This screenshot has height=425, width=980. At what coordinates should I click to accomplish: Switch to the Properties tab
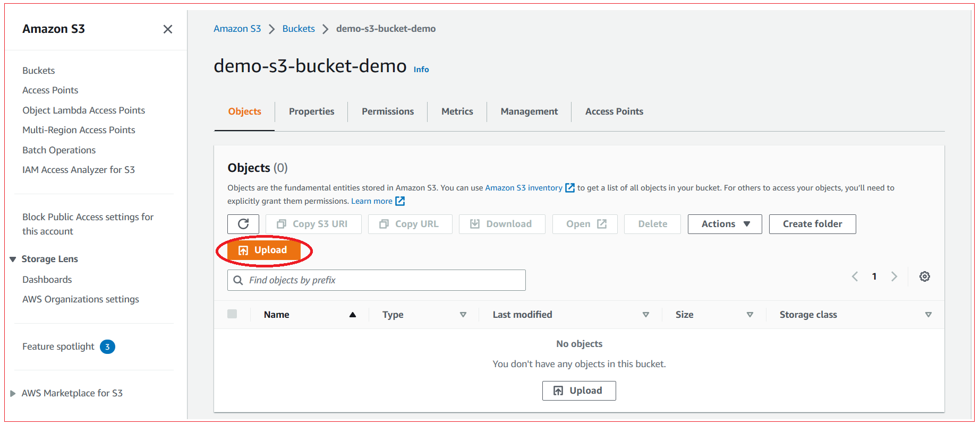point(311,111)
